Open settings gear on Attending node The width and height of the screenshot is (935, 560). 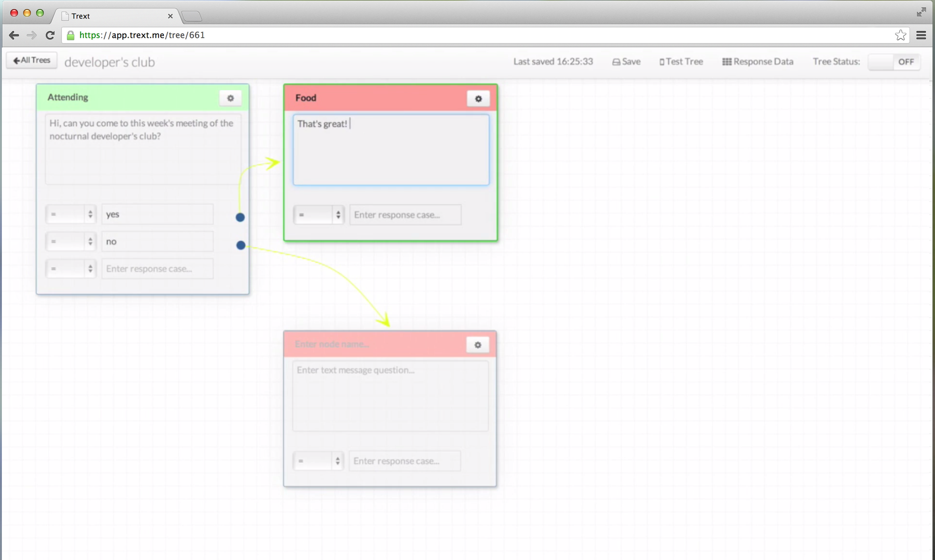pos(230,98)
